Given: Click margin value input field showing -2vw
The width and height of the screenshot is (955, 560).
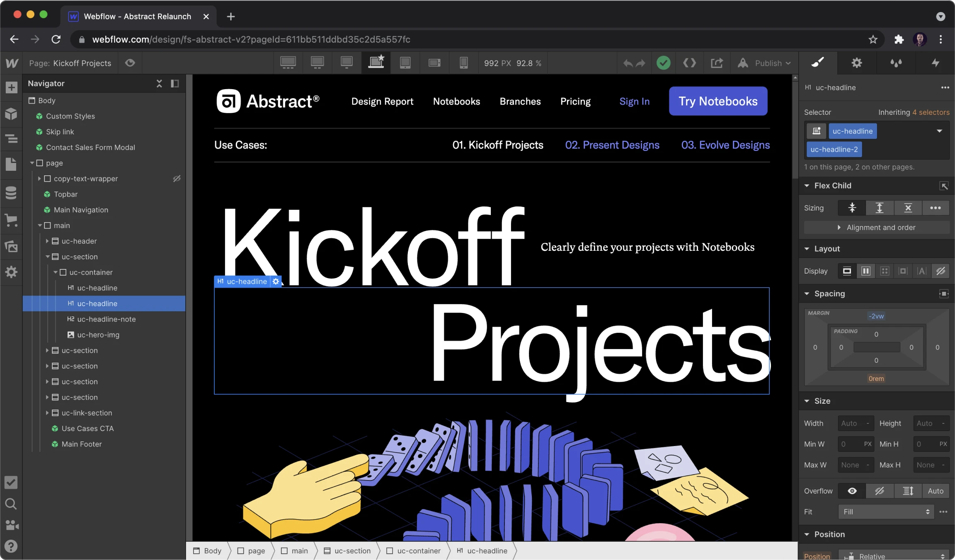Looking at the screenshot, I should (876, 315).
